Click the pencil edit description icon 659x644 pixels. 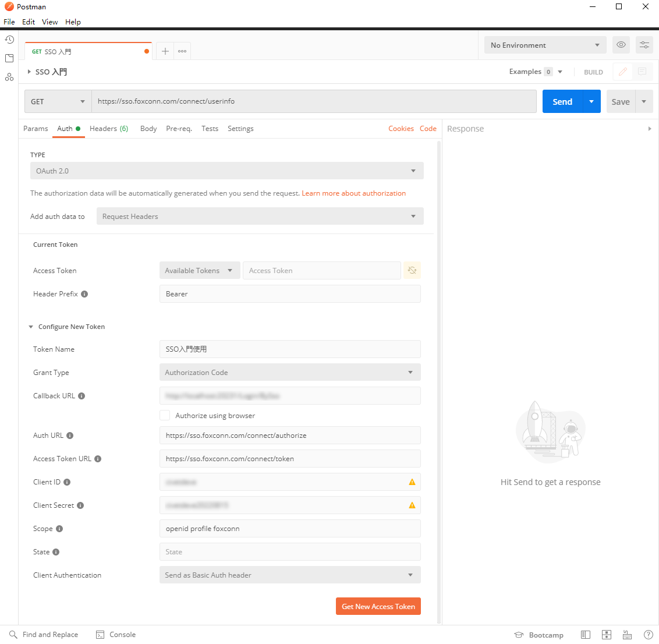pyautogui.click(x=623, y=72)
